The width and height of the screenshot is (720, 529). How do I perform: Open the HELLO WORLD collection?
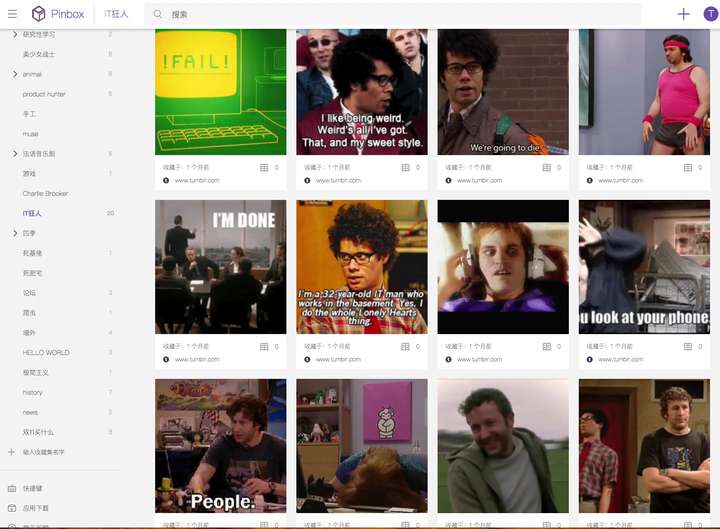coord(46,352)
